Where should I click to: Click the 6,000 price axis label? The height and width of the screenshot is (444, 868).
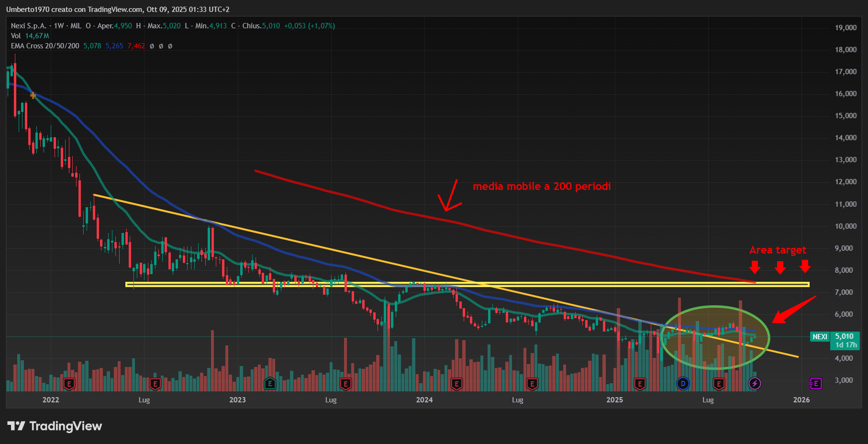pyautogui.click(x=844, y=314)
